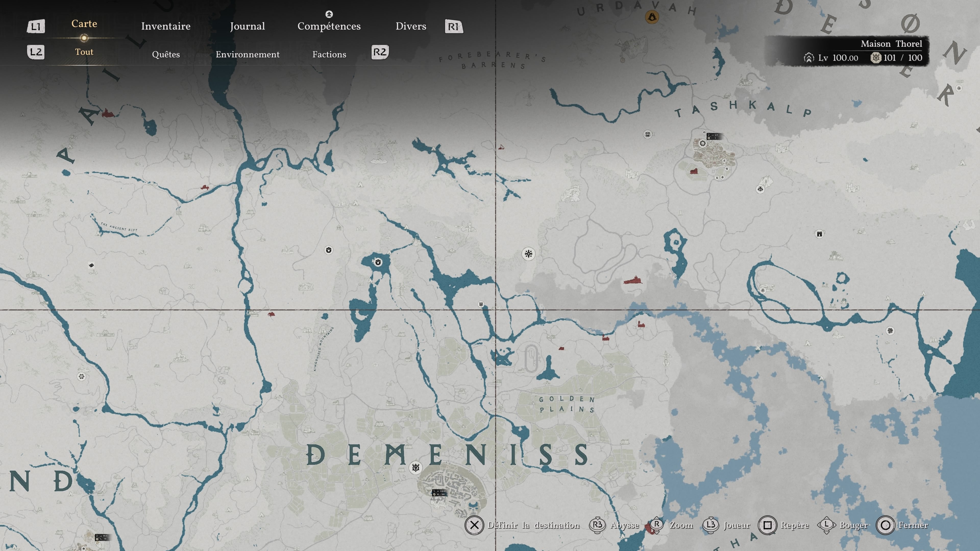Select the hooded figure icon at Urdavah
The height and width of the screenshot is (551, 980).
click(x=652, y=17)
